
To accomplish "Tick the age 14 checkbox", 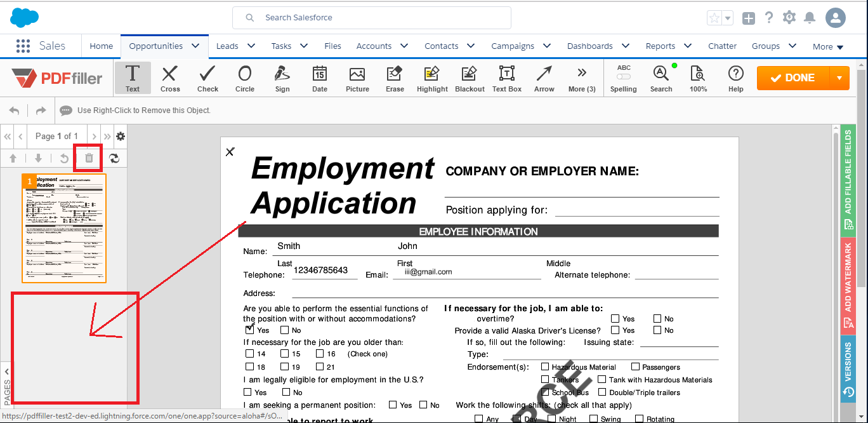I will [x=250, y=354].
